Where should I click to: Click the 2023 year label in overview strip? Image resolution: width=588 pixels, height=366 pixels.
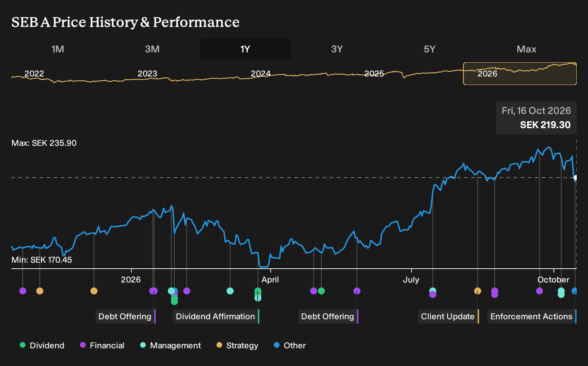click(147, 74)
